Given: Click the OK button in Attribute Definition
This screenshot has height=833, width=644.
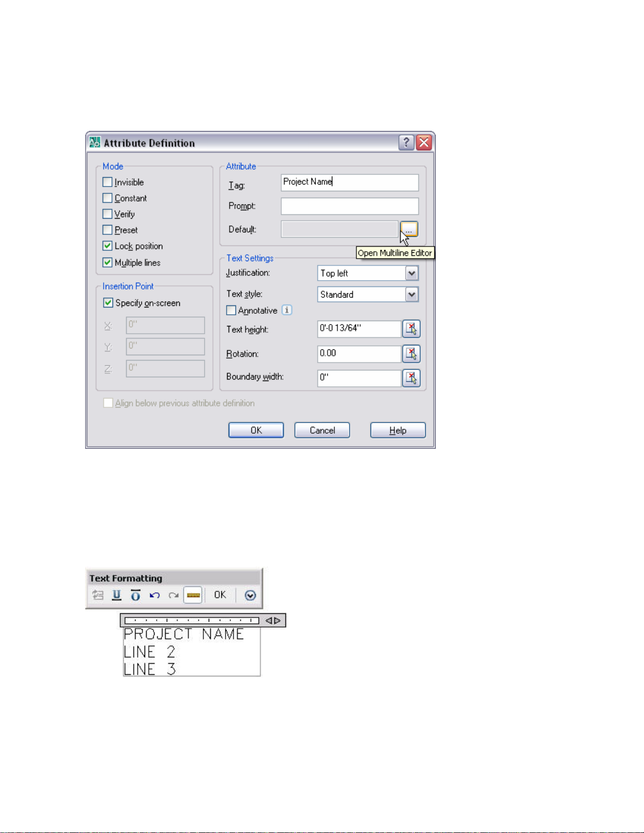Looking at the screenshot, I should coord(256,430).
